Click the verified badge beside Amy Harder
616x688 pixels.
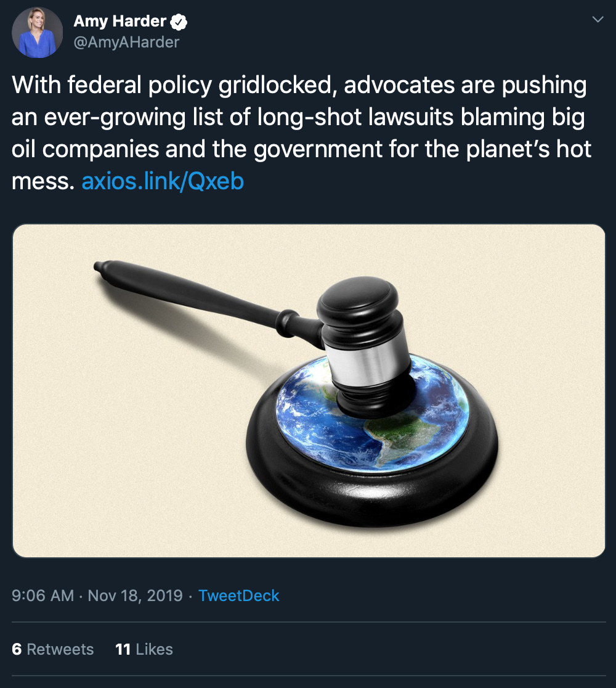(179, 22)
